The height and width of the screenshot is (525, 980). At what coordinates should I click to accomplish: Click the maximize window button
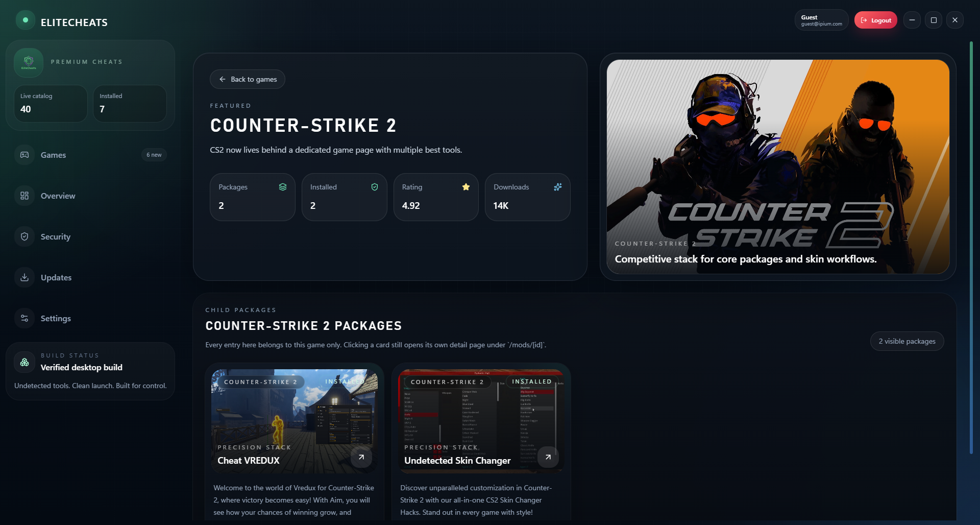click(934, 20)
